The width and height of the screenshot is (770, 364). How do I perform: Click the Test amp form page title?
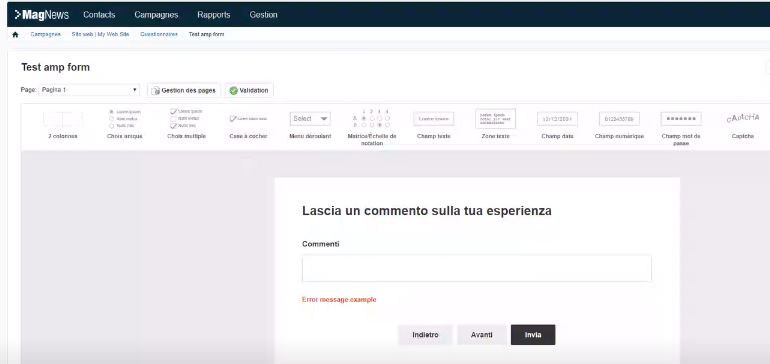(x=55, y=67)
